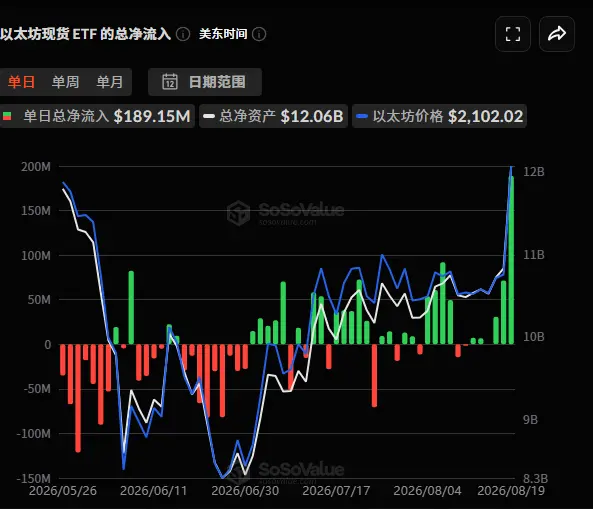Viewport: 593px width, 509px height.
Task: Switch to the 单周 tab
Action: pyautogui.click(x=65, y=82)
